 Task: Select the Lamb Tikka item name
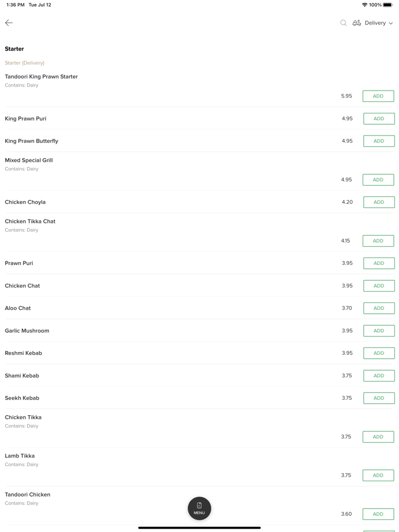coord(20,456)
